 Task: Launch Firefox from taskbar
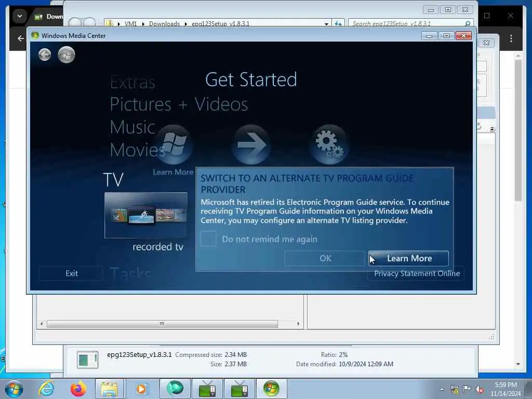pos(78,389)
